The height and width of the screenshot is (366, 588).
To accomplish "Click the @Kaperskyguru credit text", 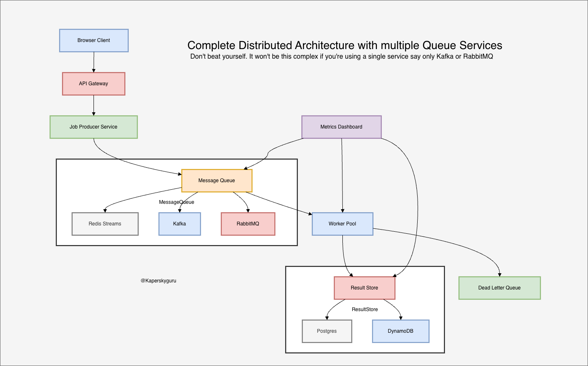I will coord(158,281).
